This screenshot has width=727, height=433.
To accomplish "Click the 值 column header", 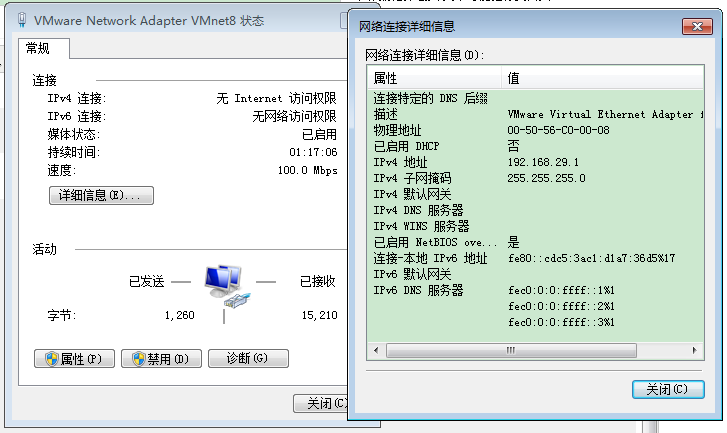I will [x=603, y=78].
